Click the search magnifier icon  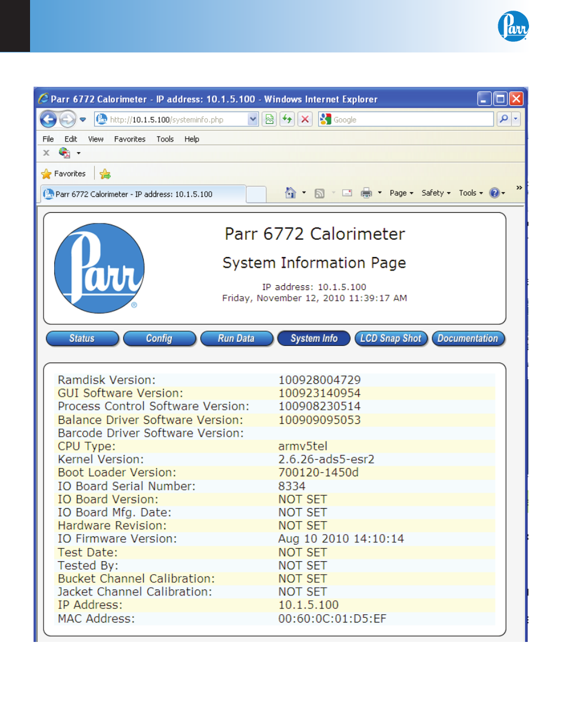point(504,119)
